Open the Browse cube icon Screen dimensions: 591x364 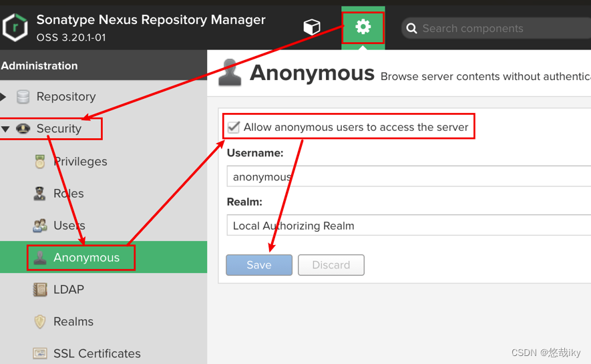312,27
